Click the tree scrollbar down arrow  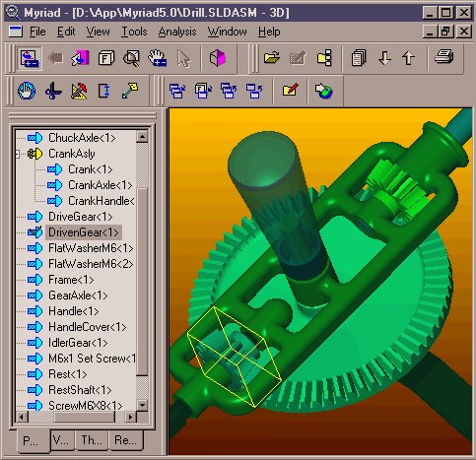(x=142, y=405)
